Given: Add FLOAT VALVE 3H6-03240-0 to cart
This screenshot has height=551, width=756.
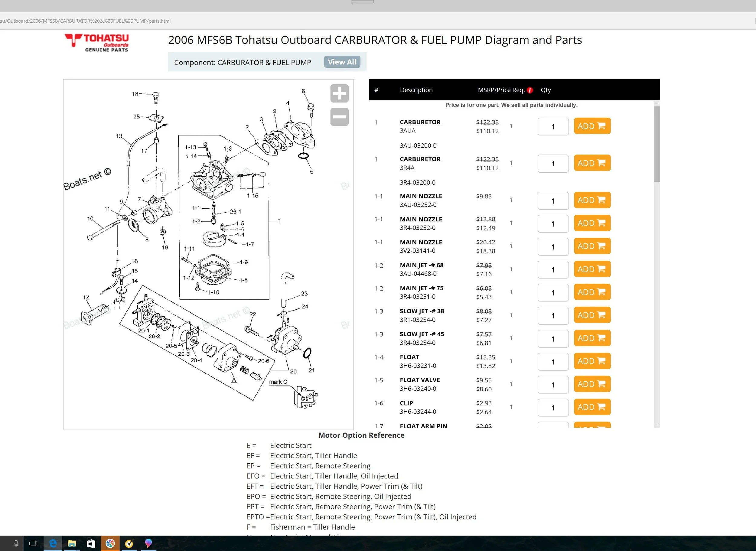Looking at the screenshot, I should pos(592,384).
